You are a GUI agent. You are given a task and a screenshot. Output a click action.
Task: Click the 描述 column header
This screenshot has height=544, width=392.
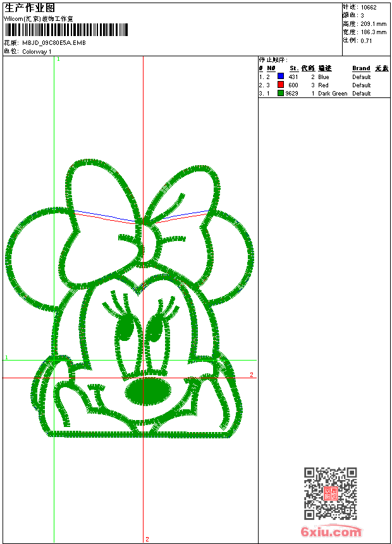click(325, 68)
